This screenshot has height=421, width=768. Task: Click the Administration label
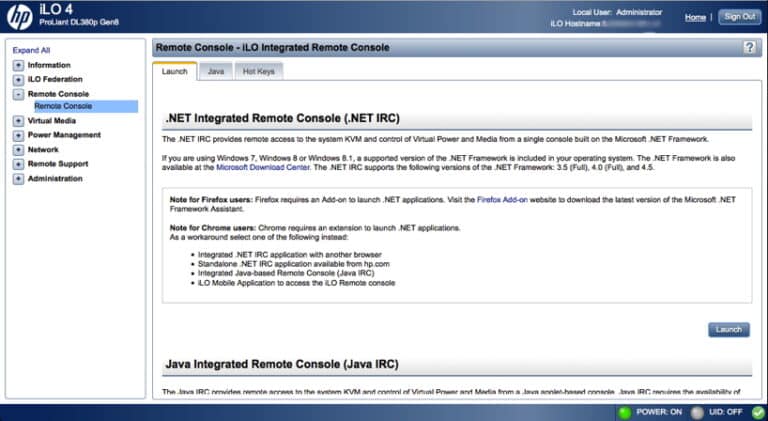tap(55, 179)
